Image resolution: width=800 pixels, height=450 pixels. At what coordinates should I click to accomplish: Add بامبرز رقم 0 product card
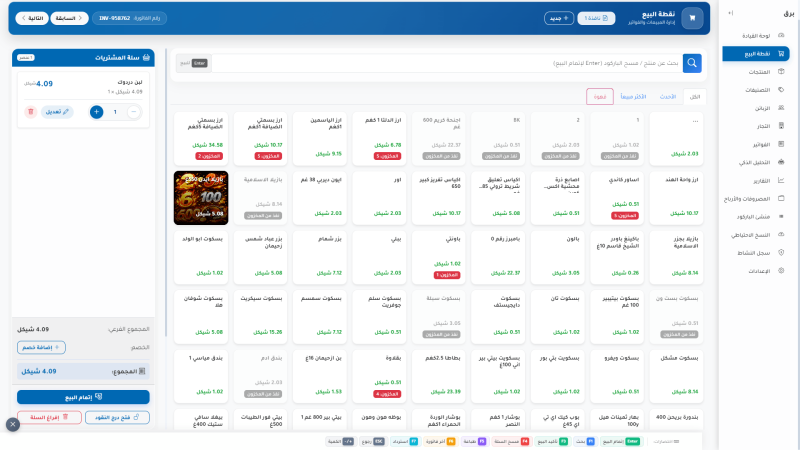tap(498, 258)
